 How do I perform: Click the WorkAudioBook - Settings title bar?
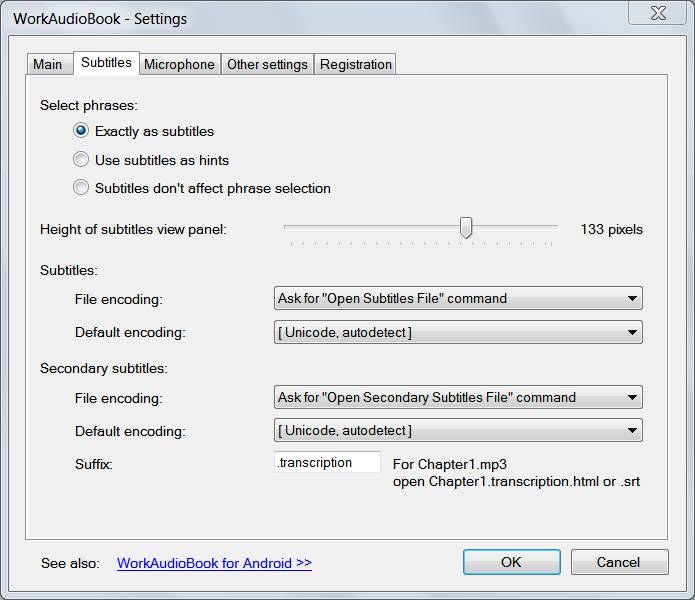click(x=300, y=18)
